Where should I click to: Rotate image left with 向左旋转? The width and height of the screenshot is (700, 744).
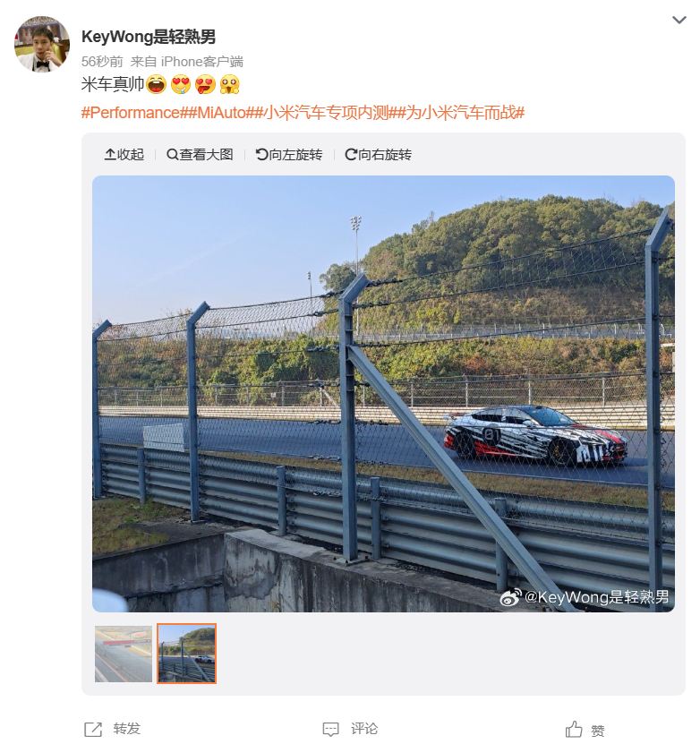pos(289,155)
